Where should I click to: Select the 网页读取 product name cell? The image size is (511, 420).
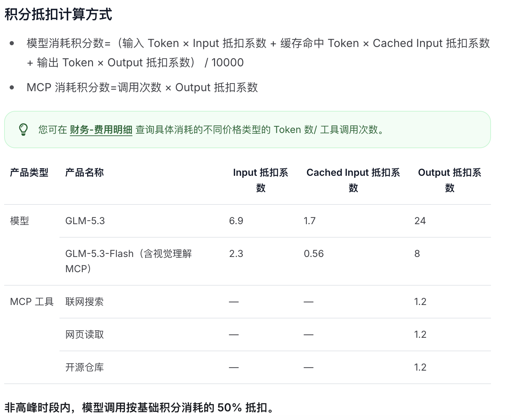click(84, 334)
